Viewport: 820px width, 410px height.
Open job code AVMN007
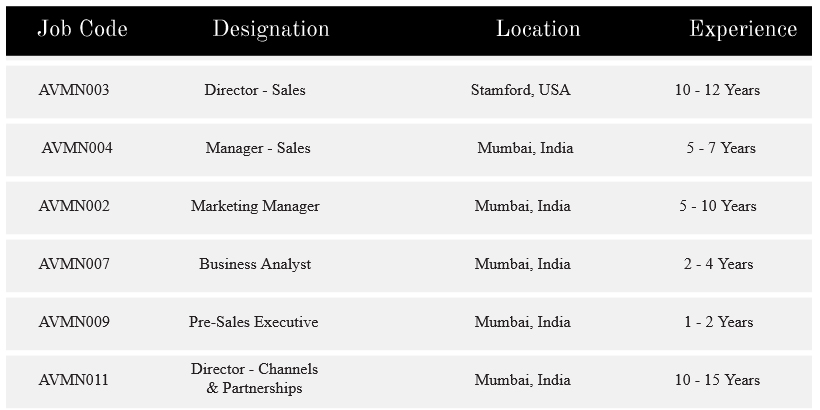pyautogui.click(x=74, y=264)
